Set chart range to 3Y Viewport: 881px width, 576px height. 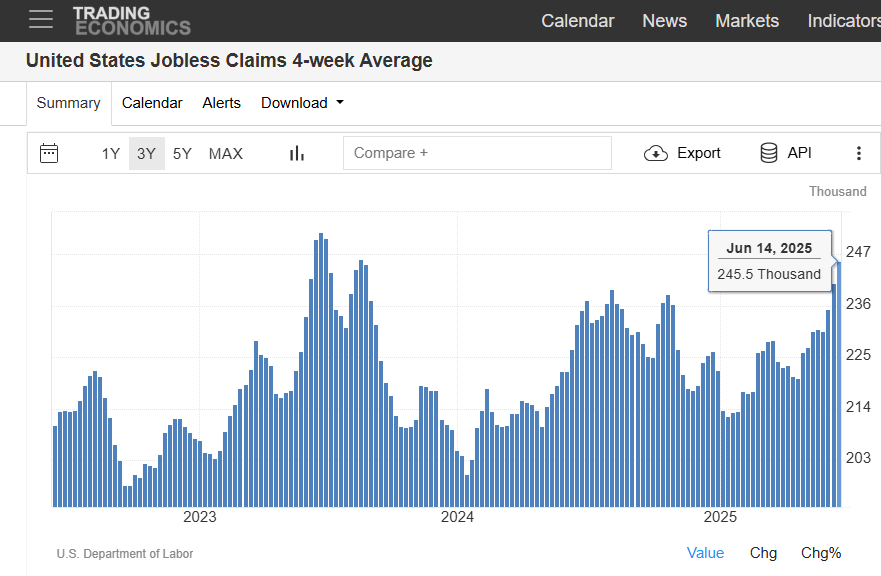pos(147,153)
